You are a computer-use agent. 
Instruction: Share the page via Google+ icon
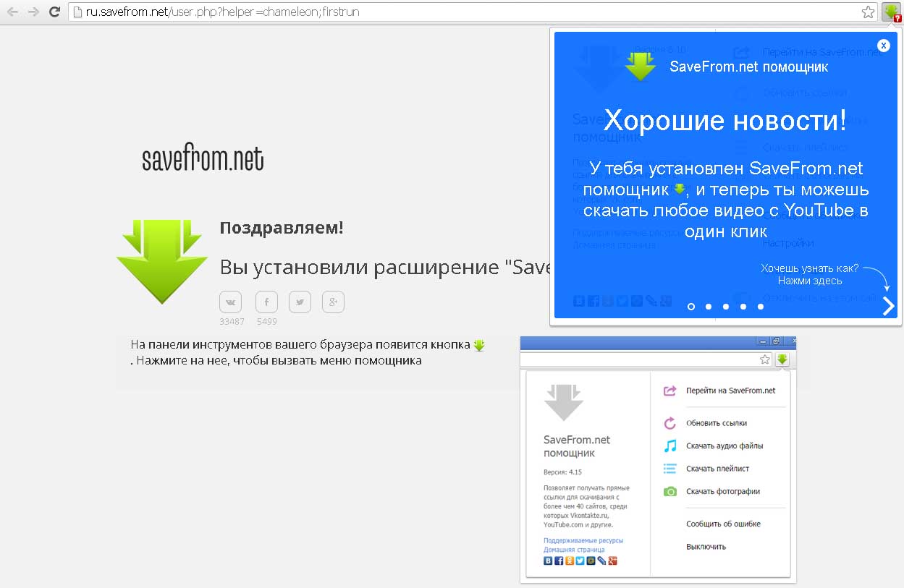(x=333, y=302)
